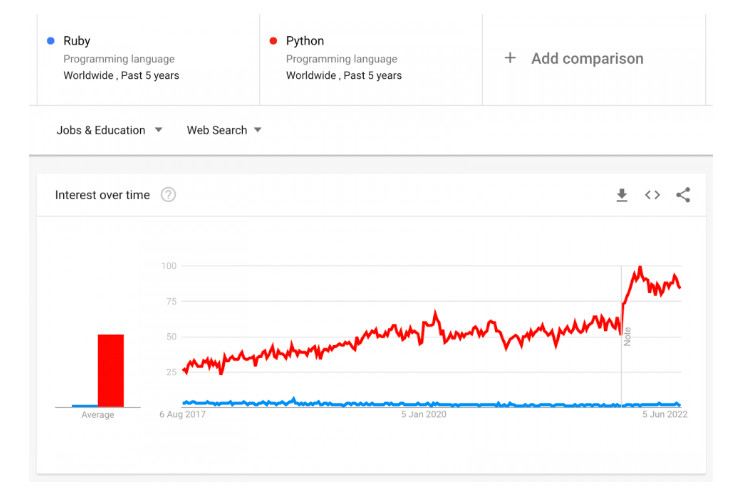Share the Interest over time chart
740x494 pixels.
[x=683, y=195]
